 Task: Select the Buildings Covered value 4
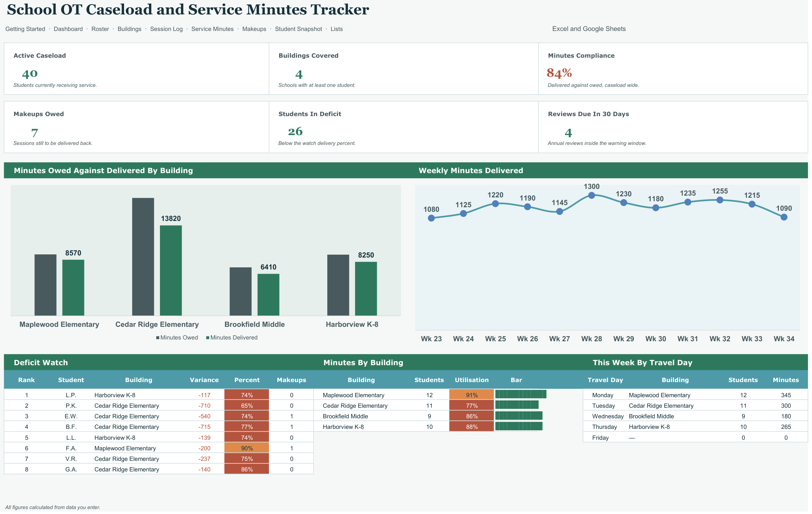point(299,75)
